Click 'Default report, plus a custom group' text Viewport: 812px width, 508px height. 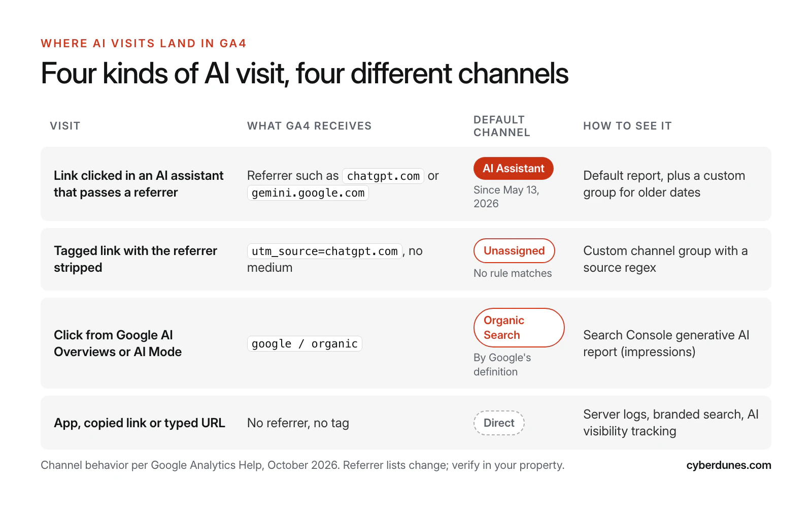[x=664, y=184]
